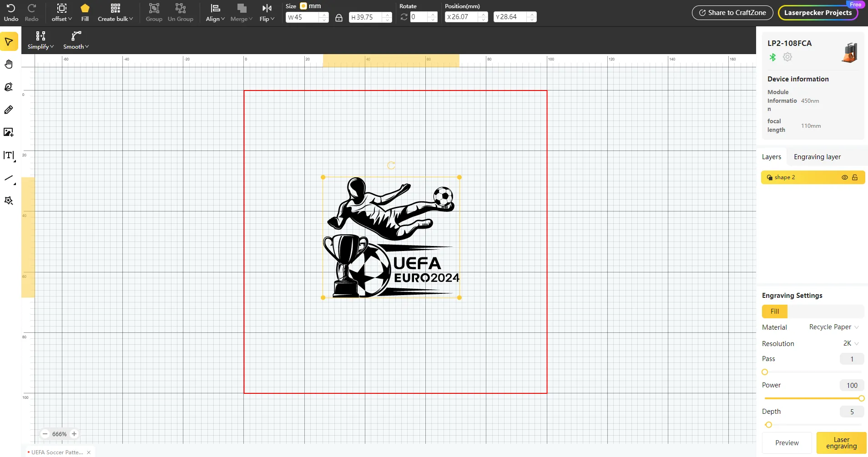Select the text tool

(9, 156)
